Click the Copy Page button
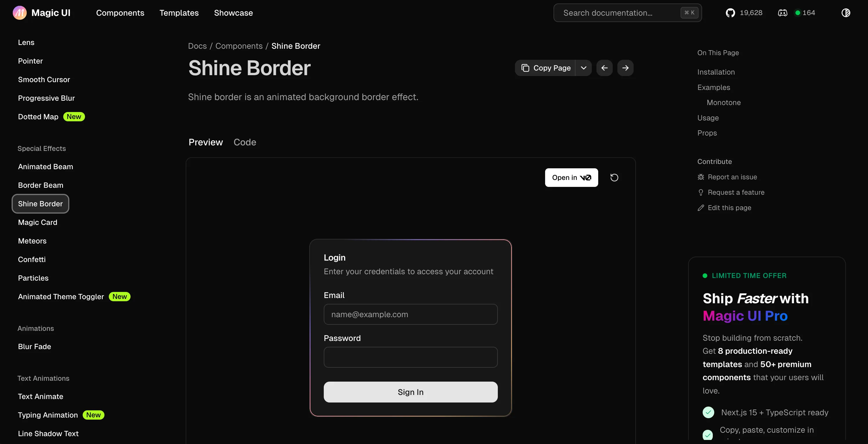The image size is (868, 444). coord(546,68)
